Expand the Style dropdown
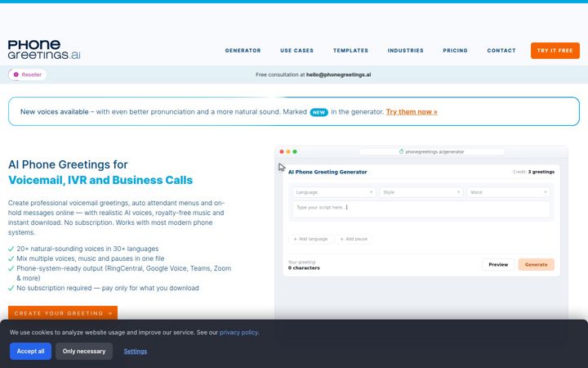Screen dimensions: 588x368 click(x=421, y=192)
